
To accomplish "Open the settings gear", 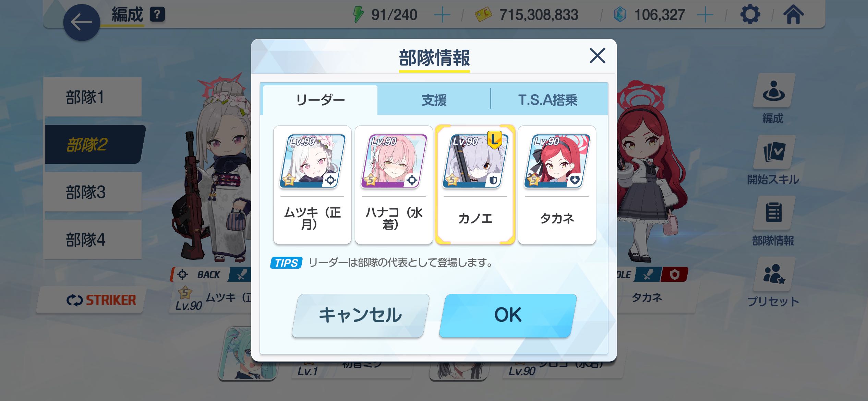I will 750,14.
